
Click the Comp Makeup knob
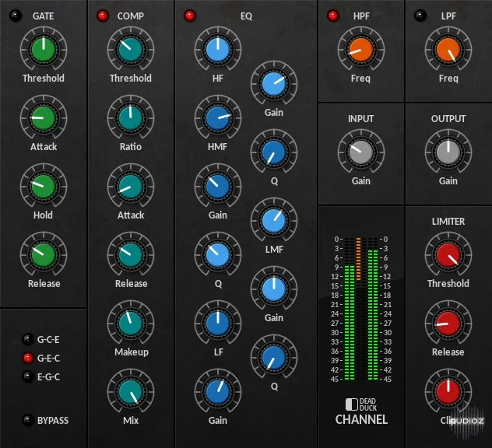(x=131, y=324)
